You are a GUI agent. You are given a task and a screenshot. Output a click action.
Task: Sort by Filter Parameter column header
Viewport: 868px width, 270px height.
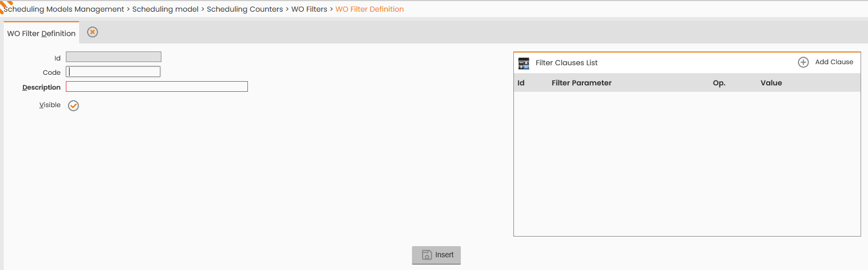point(581,83)
